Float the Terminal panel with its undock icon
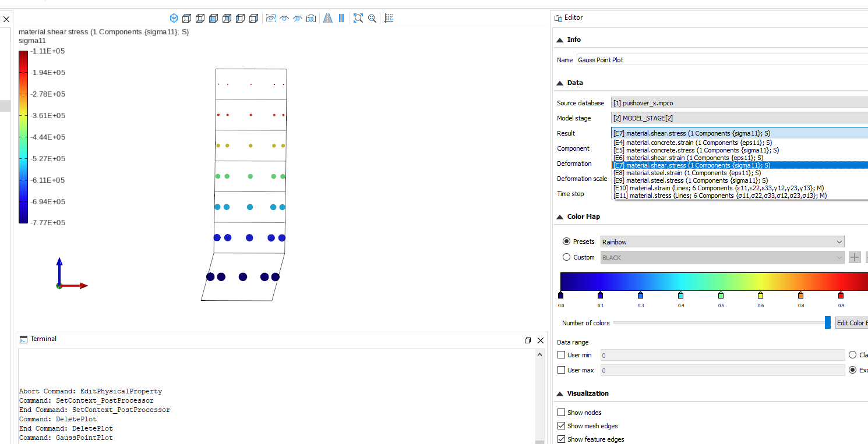 [x=528, y=340]
